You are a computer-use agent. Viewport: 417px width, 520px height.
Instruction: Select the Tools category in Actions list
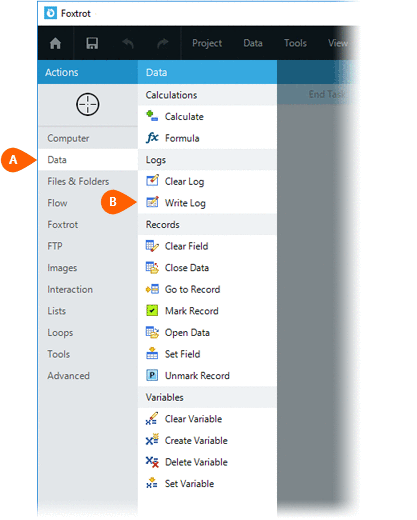(x=88, y=354)
